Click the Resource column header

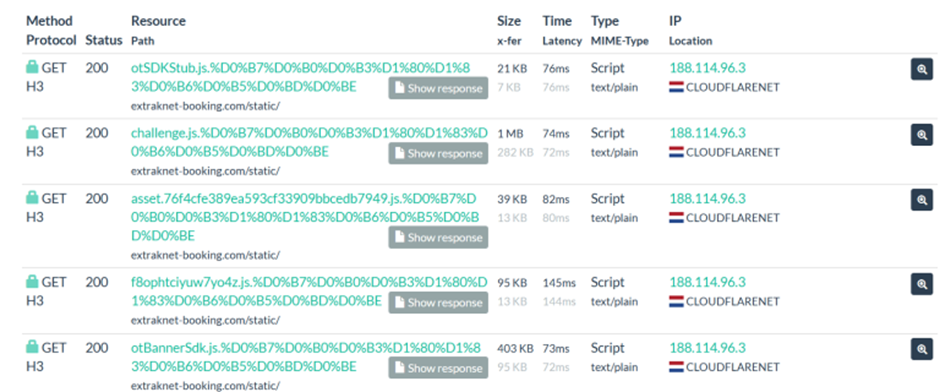158,21
